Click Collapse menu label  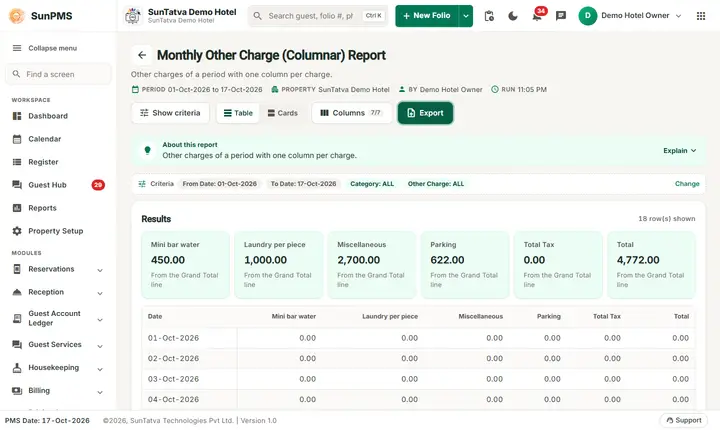[53, 48]
